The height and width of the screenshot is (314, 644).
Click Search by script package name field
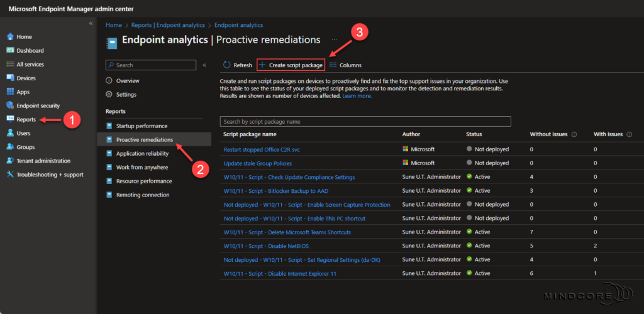(365, 122)
